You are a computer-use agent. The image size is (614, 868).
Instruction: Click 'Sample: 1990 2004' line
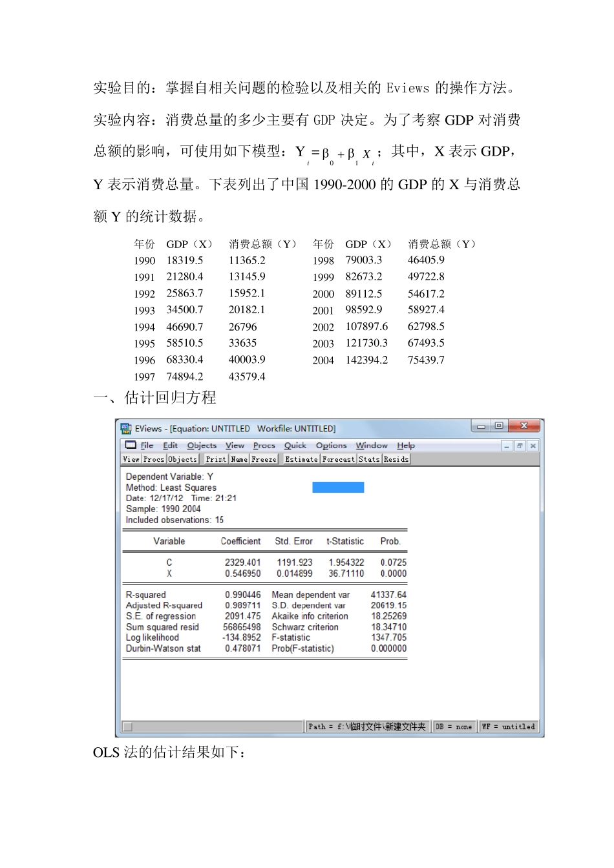(x=164, y=509)
